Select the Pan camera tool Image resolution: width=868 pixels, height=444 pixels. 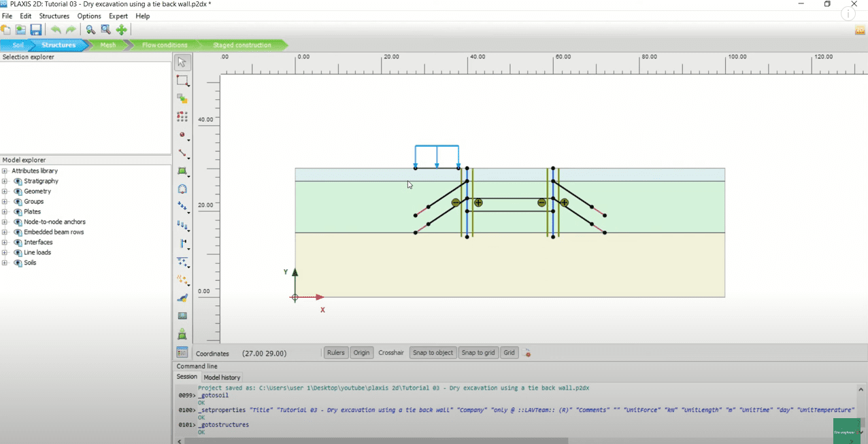coord(121,29)
